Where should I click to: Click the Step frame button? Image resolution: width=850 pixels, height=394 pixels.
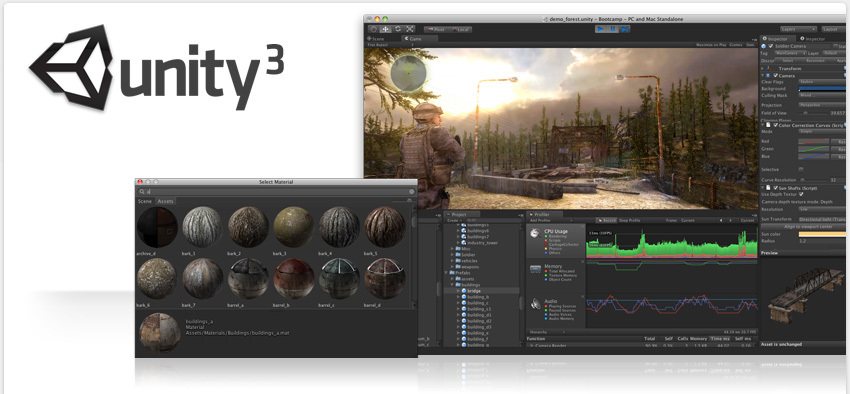coord(624,29)
